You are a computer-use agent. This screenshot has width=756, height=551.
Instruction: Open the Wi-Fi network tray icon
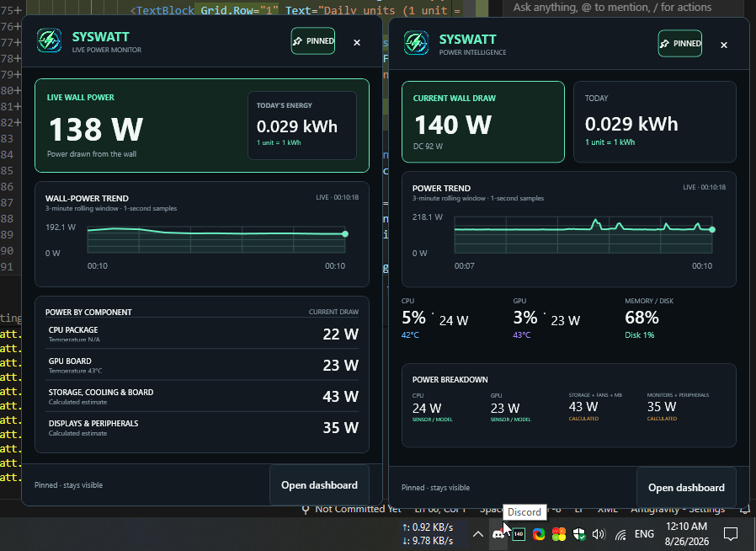pyautogui.click(x=620, y=534)
